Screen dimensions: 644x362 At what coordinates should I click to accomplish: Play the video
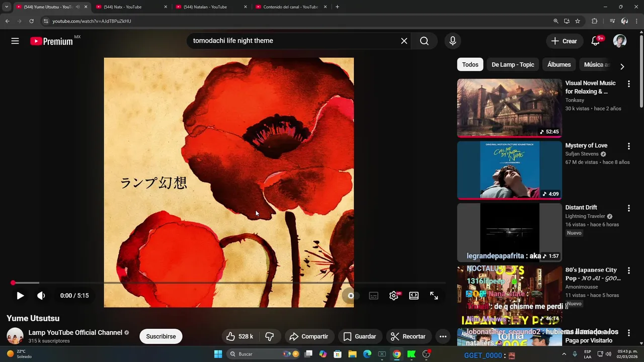[x=20, y=296]
